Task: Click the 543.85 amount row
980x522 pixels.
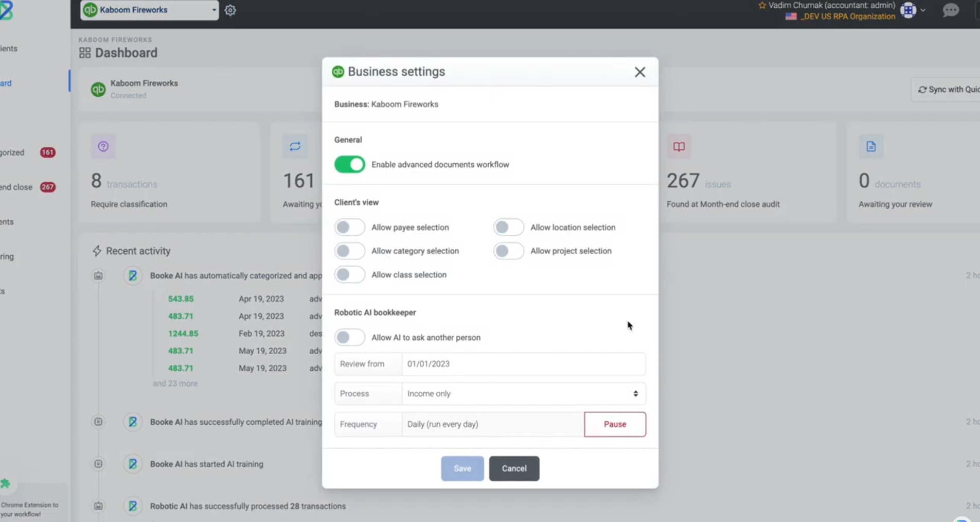Action: click(181, 299)
